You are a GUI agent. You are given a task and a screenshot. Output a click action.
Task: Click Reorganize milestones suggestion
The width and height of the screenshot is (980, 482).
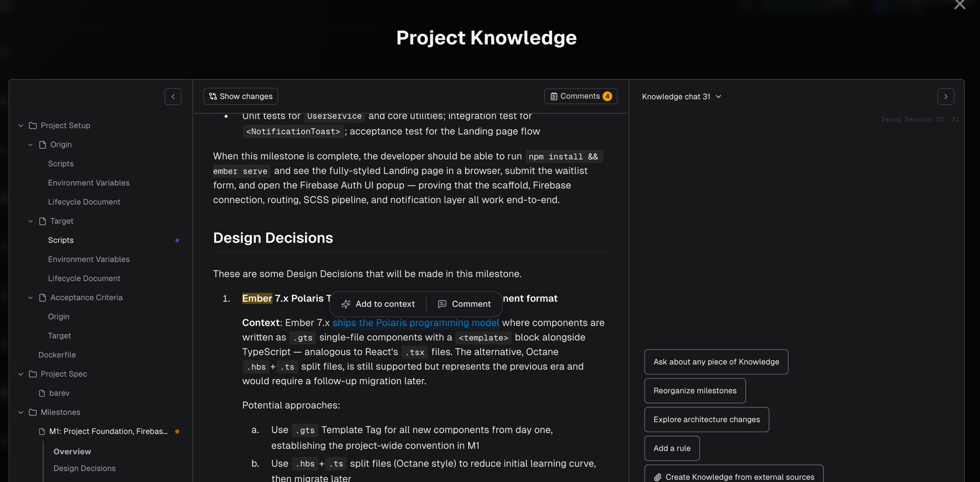pyautogui.click(x=695, y=391)
